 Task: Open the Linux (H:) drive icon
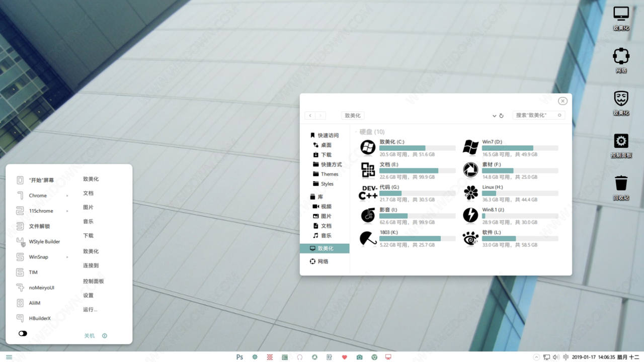pos(470,193)
